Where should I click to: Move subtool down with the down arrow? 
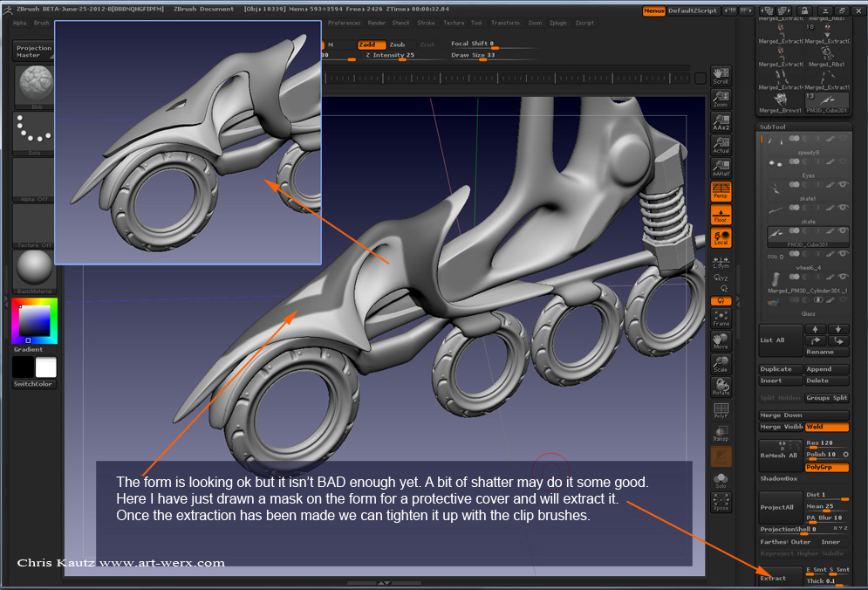pos(838,329)
